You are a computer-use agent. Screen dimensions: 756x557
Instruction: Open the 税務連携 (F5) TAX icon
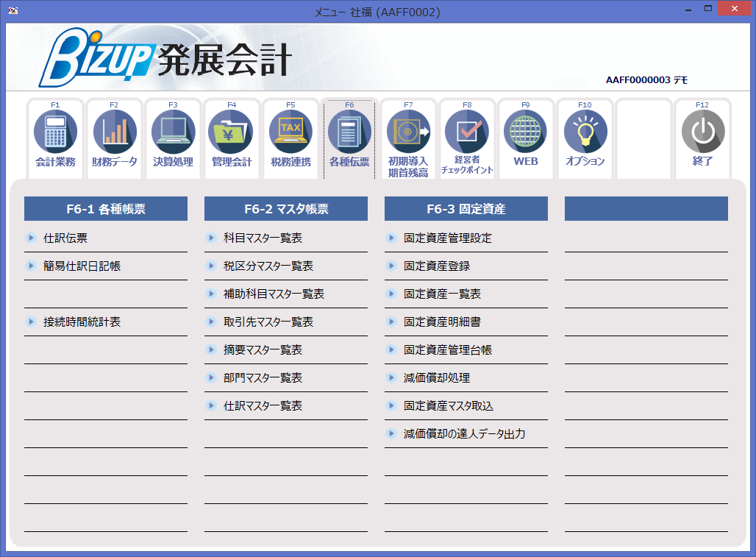point(290,138)
